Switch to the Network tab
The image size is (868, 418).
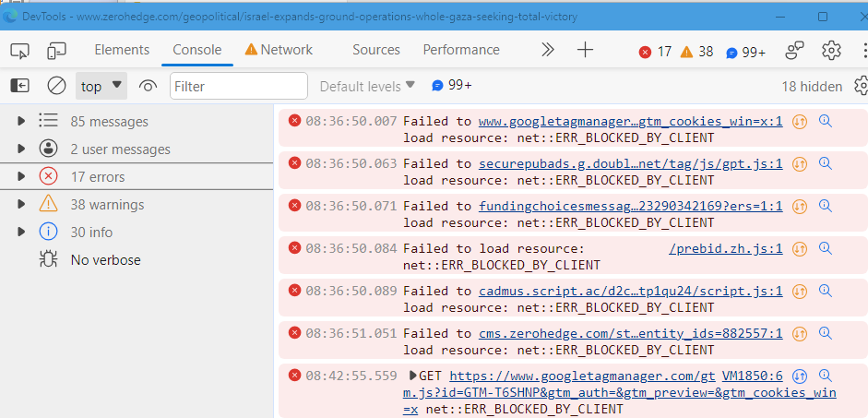(279, 50)
